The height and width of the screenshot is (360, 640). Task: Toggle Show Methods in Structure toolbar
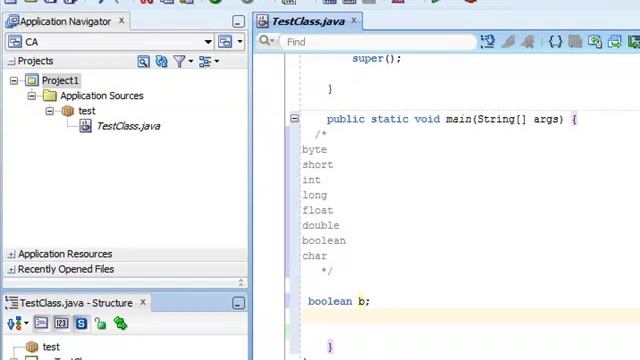tap(41, 323)
